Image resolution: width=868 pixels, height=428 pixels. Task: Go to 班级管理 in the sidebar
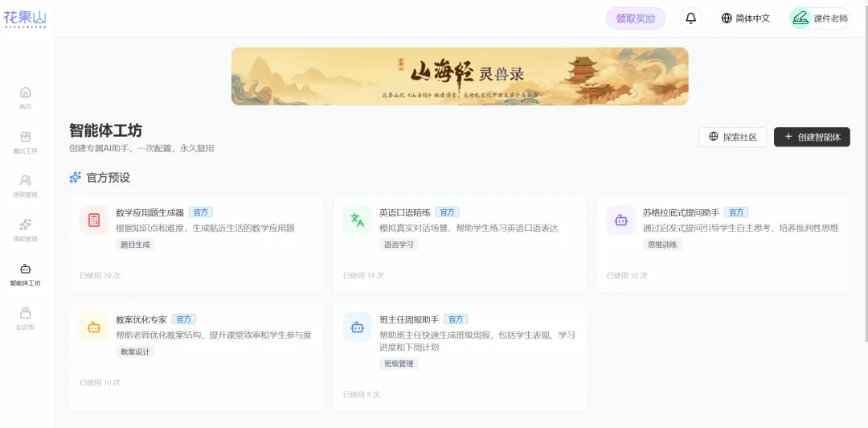26,187
